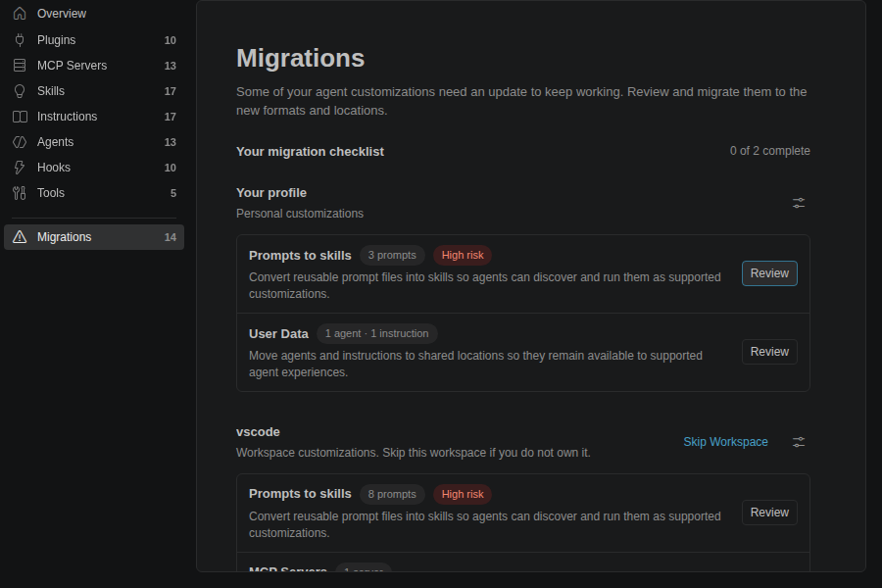Viewport: 882px width, 588px height.
Task: Select the Migrations sidebar item
Action: (94, 237)
